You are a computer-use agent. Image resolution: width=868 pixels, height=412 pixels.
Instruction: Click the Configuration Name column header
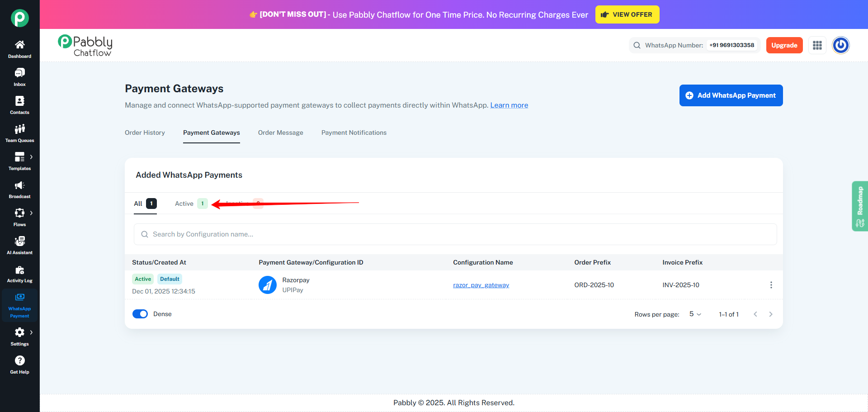pos(483,262)
